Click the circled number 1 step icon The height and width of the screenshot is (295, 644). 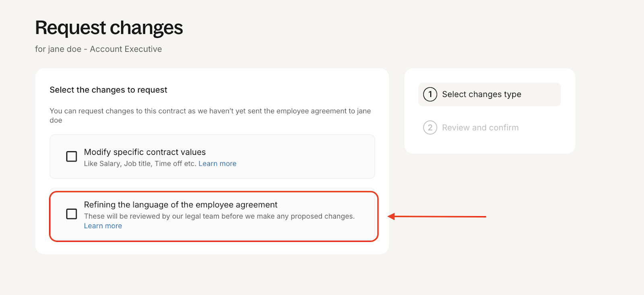point(430,95)
